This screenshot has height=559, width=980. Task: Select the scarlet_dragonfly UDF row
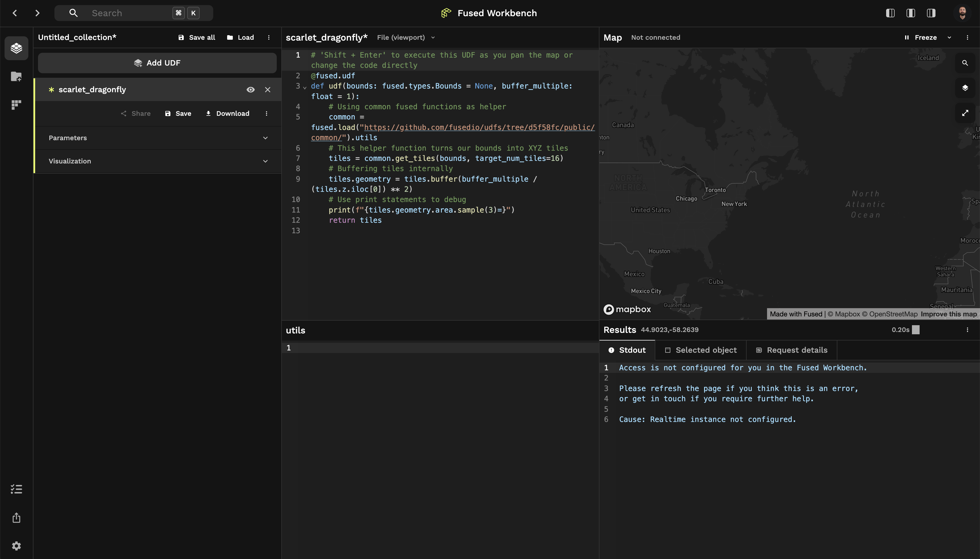click(158, 89)
